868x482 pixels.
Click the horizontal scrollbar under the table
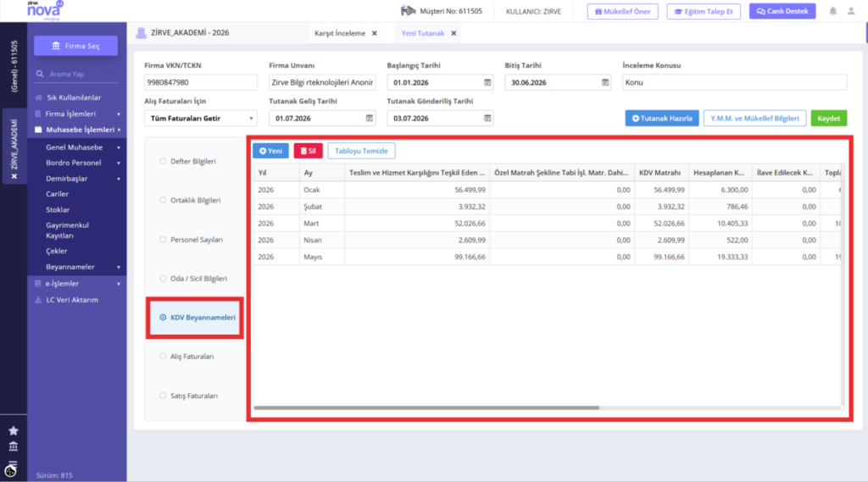pos(426,407)
